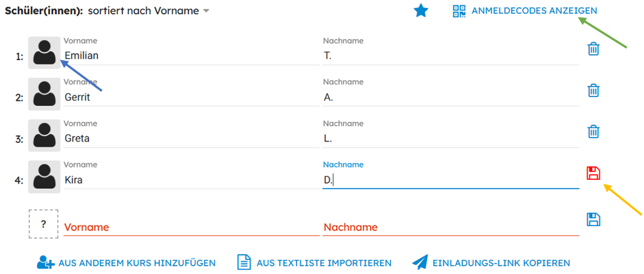Image resolution: width=644 pixels, height=274 pixels.
Task: Show login codes via Anmeldecodes anzeigen
Action: [x=534, y=11]
